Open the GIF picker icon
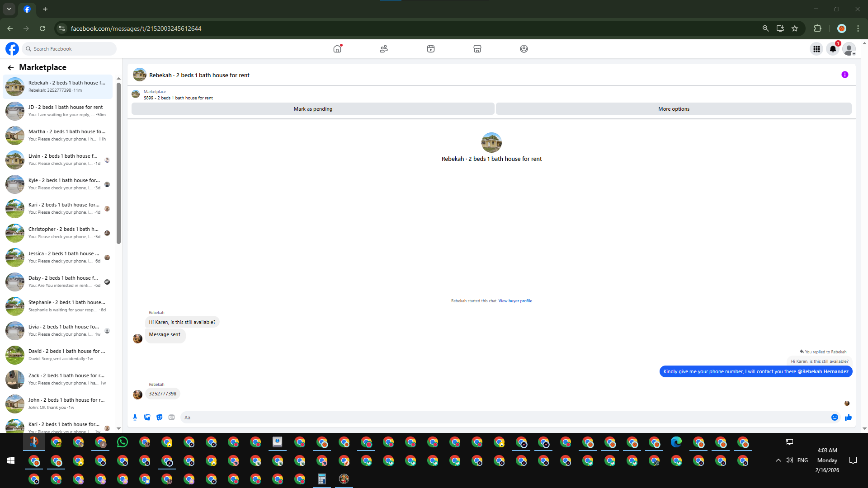The image size is (868, 488). 171,418
